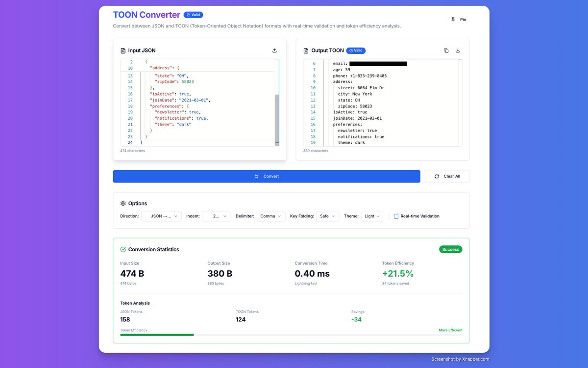Click the "isActive": true line in Input JSON
This screenshot has height=368, width=588.
coord(170,94)
